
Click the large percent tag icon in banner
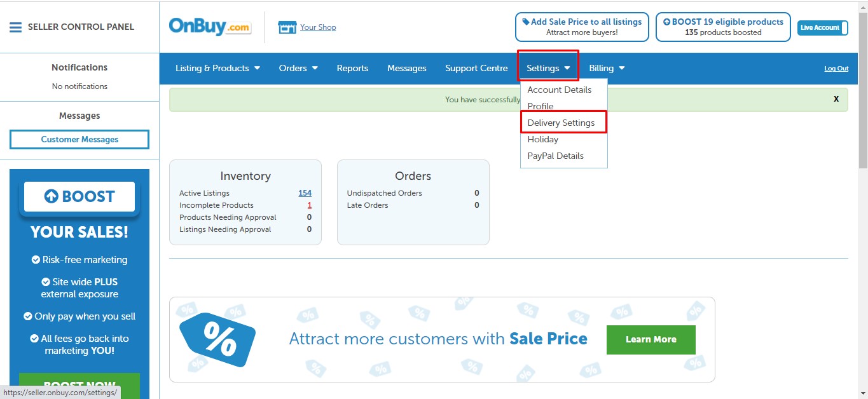[217, 340]
